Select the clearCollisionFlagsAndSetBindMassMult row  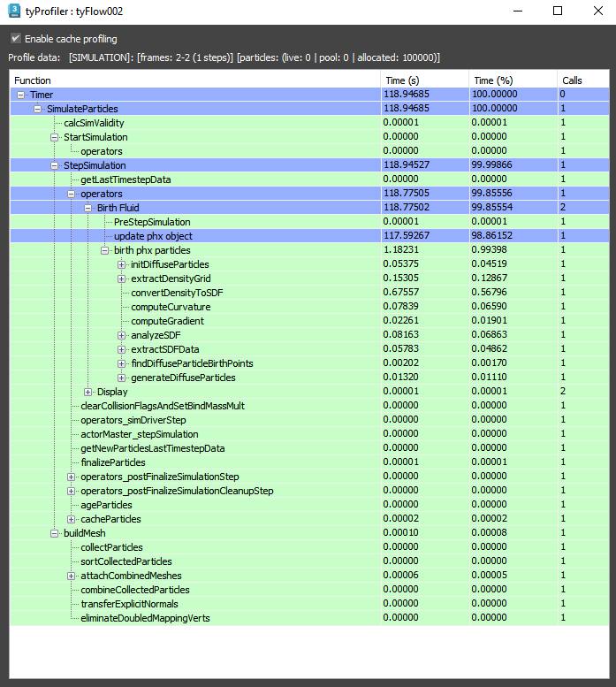tap(309, 406)
